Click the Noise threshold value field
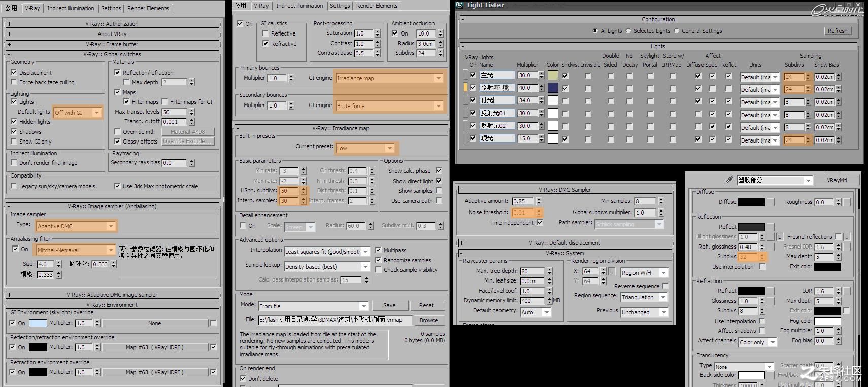The width and height of the screenshot is (868, 387). coord(523,213)
